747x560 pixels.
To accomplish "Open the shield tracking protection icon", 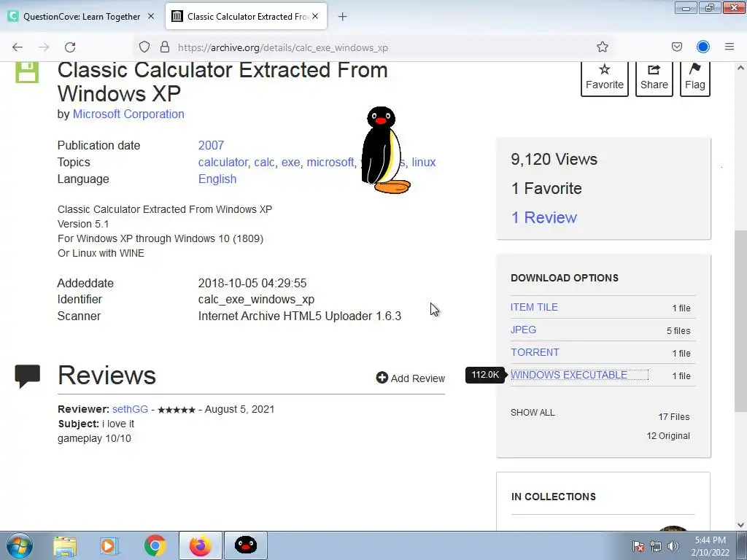I will tap(144, 47).
